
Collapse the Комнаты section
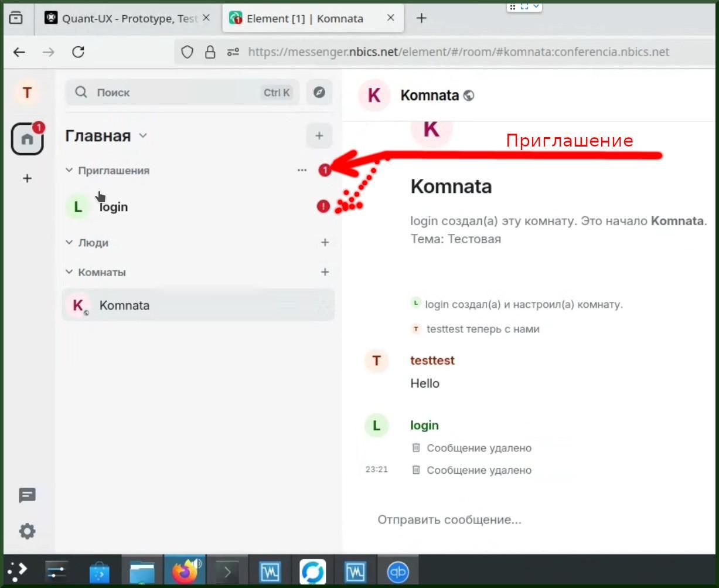[70, 272]
